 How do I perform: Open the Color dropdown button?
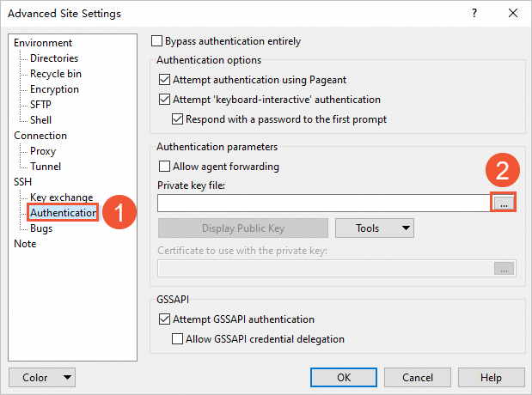[42, 377]
